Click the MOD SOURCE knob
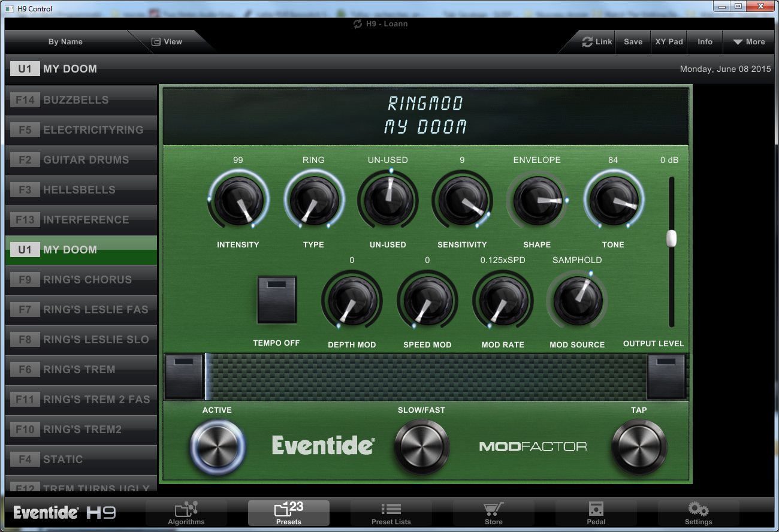 tap(577, 300)
